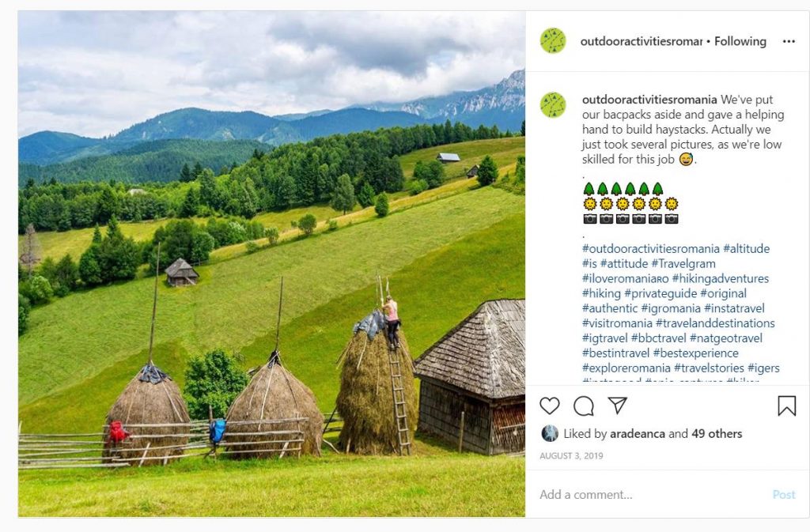This screenshot has height=532, width=810.
Task: Open the three-dot more options menu
Action: (789, 41)
